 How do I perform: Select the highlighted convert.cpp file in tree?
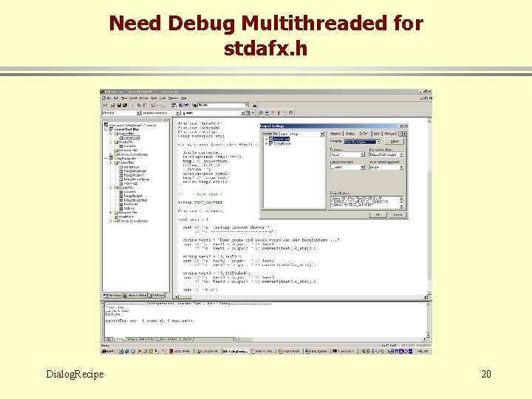pyautogui.click(x=132, y=137)
